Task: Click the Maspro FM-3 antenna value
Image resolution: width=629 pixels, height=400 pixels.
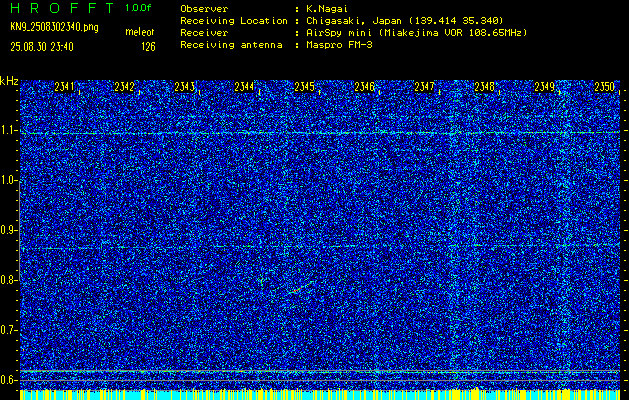Action: tap(339, 45)
